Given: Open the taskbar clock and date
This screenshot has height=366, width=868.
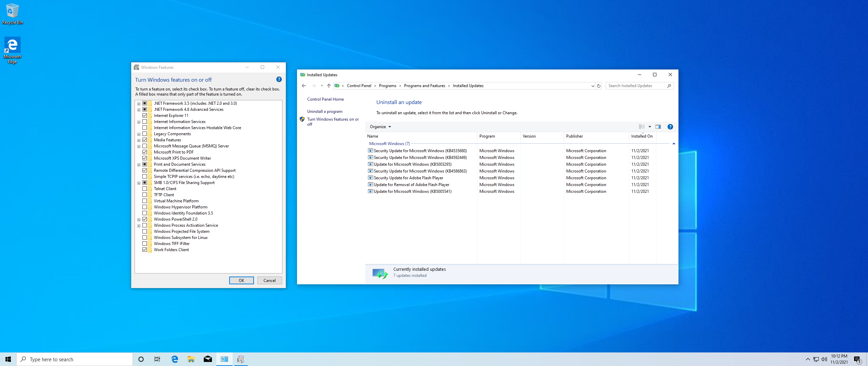Looking at the screenshot, I should click(x=839, y=359).
